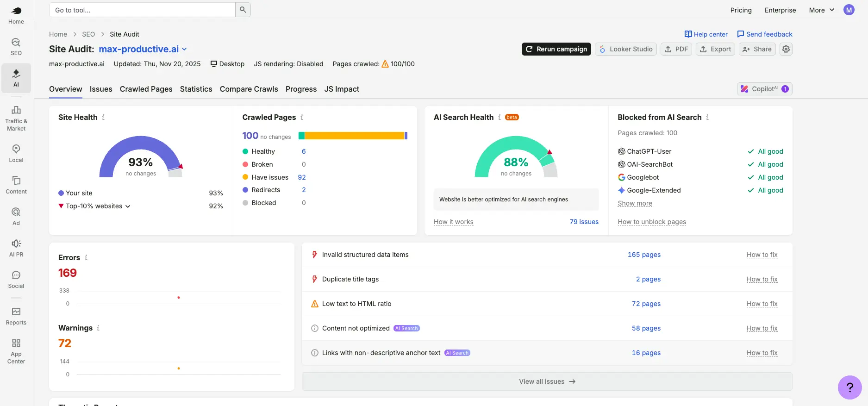
Task: Open the SEO sidebar section
Action: coord(16,47)
